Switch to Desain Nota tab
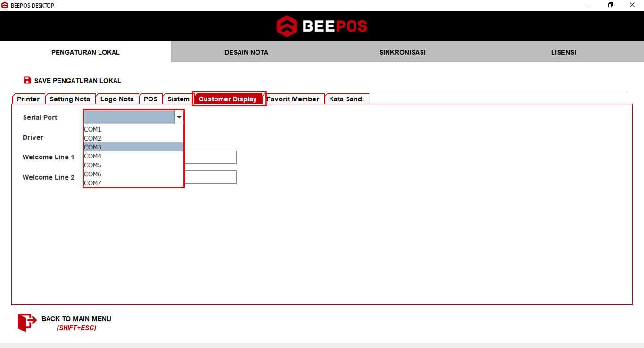 click(x=246, y=52)
